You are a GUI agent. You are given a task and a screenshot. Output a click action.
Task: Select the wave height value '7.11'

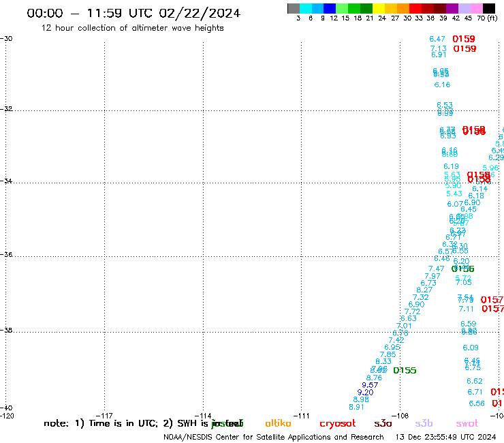pyautogui.click(x=466, y=309)
